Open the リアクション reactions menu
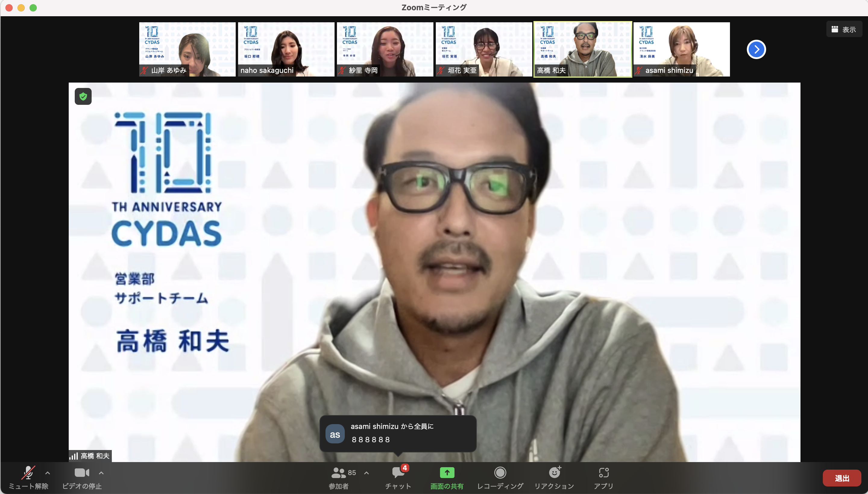Screen dimensions: 868x494 click(554, 478)
